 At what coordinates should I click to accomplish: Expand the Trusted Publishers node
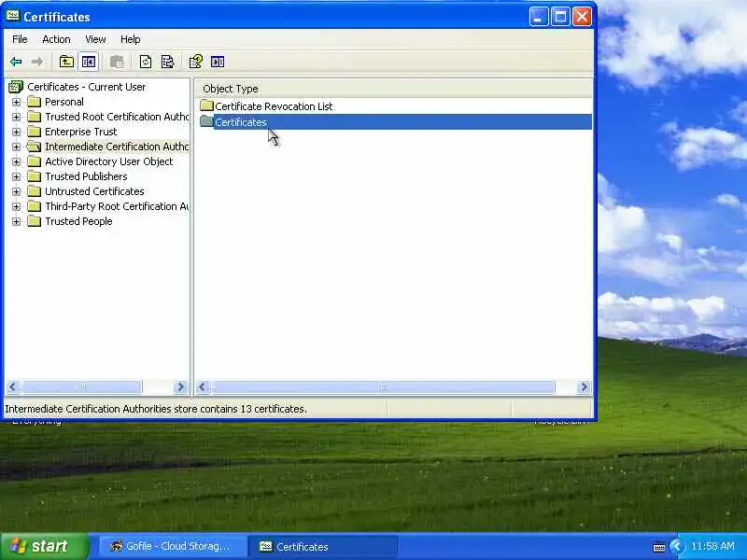[x=16, y=176]
